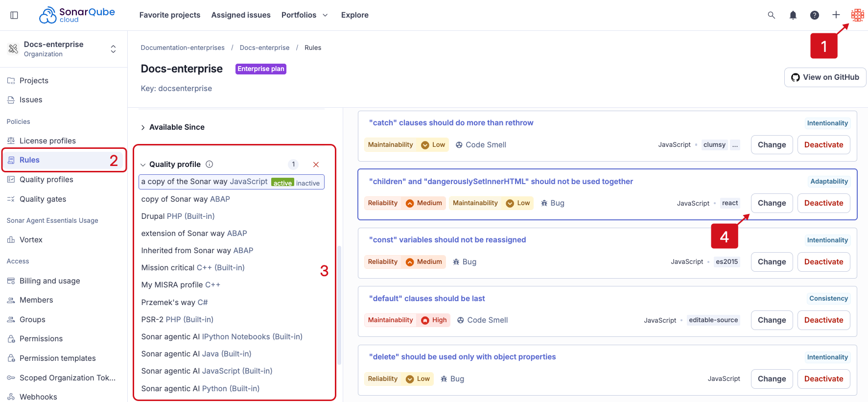Open the SonarQube cloud logo home
This screenshot has height=402, width=868.
77,15
